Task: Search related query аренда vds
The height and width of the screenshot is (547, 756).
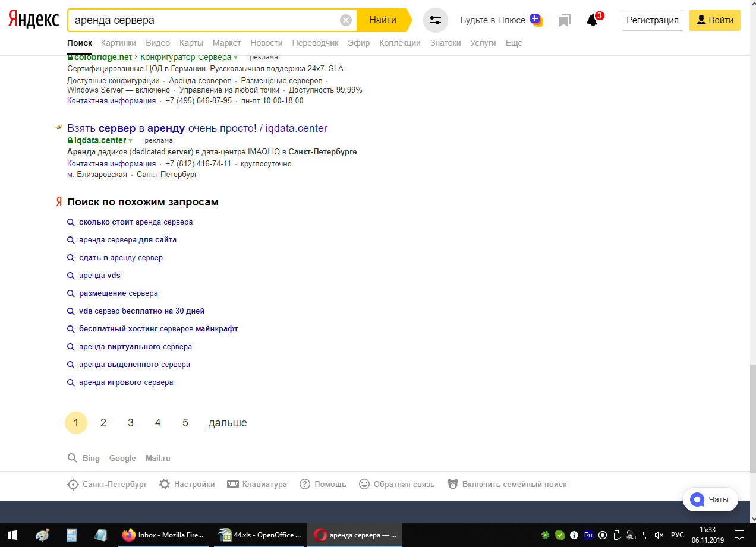Action: 99,275
